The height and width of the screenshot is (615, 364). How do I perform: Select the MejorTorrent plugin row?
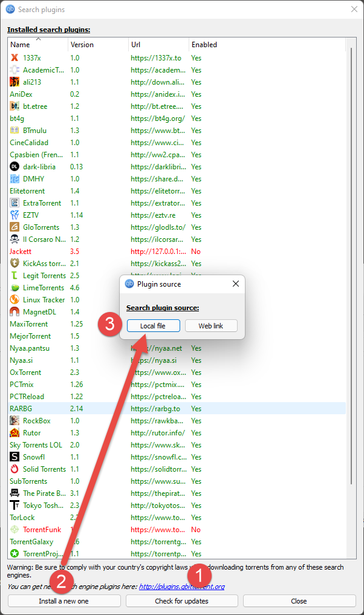(x=177, y=336)
